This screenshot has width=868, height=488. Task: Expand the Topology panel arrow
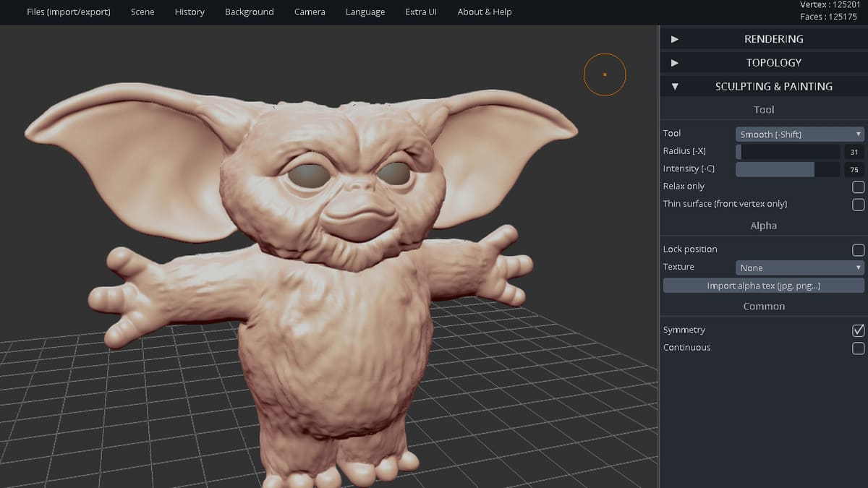675,63
